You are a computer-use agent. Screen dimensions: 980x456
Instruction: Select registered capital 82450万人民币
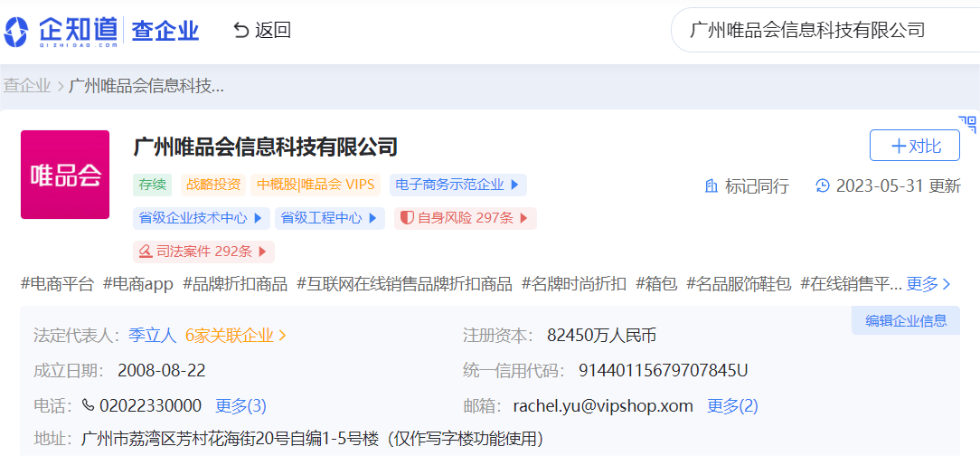[x=601, y=336]
